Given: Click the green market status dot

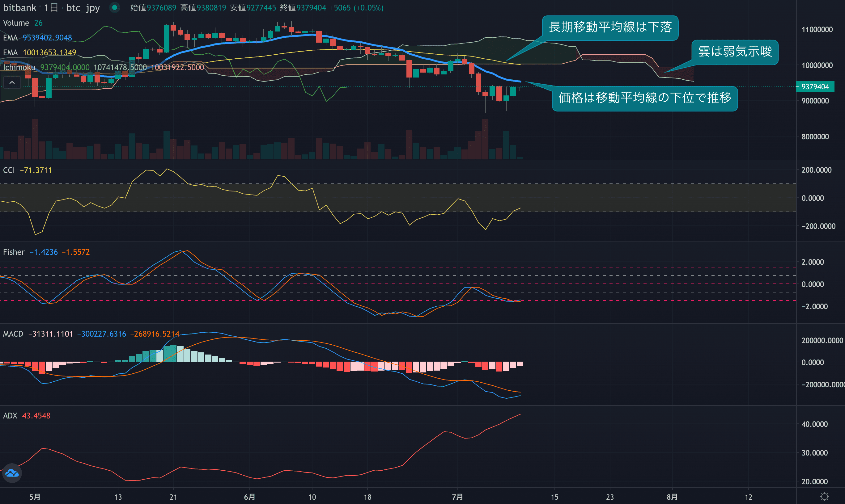Looking at the screenshot, I should (115, 7).
